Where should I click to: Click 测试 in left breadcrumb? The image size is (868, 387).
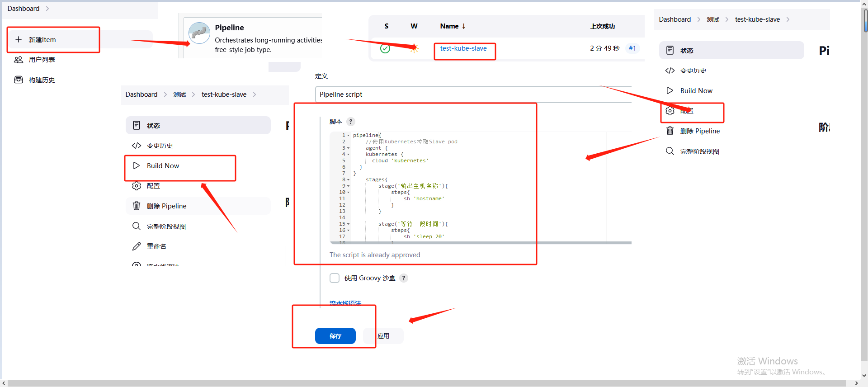click(x=179, y=94)
